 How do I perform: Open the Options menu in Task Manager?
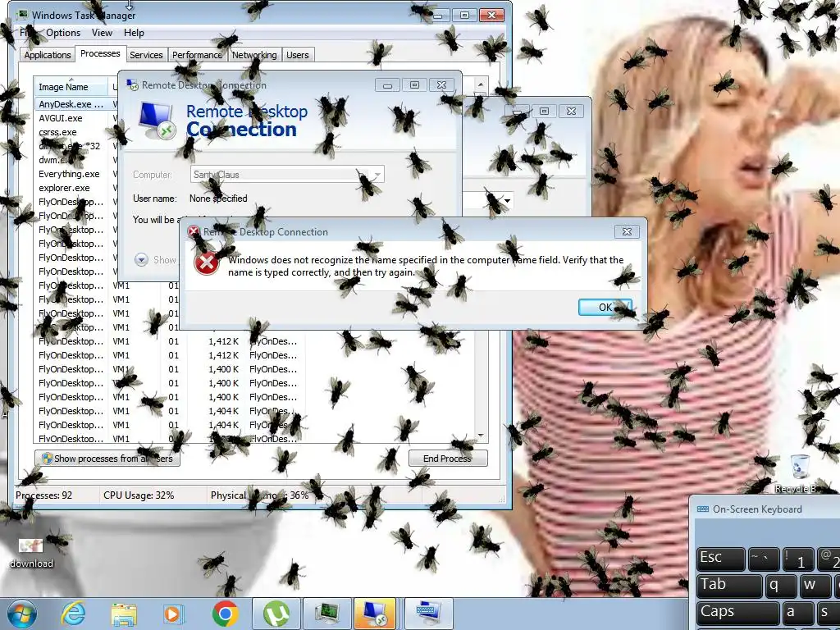(62, 33)
